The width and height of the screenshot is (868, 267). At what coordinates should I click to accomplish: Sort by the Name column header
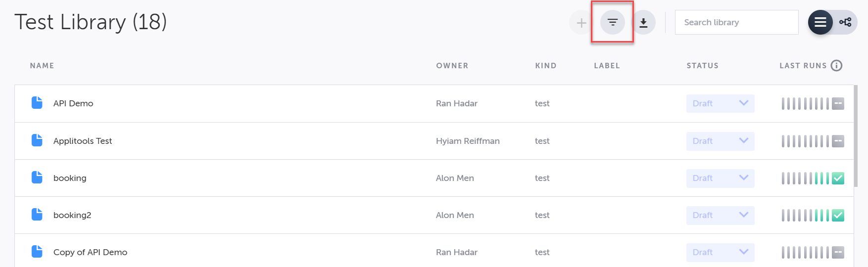pos(42,65)
